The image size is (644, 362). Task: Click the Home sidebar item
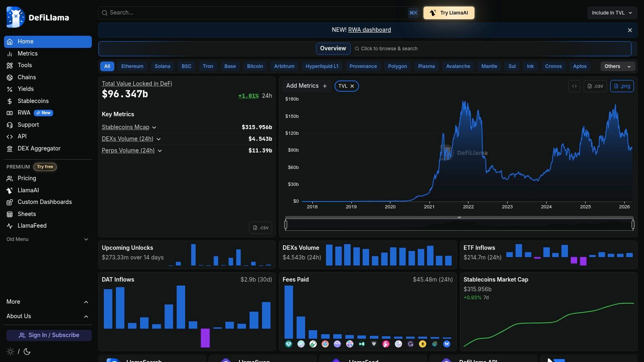coord(48,41)
